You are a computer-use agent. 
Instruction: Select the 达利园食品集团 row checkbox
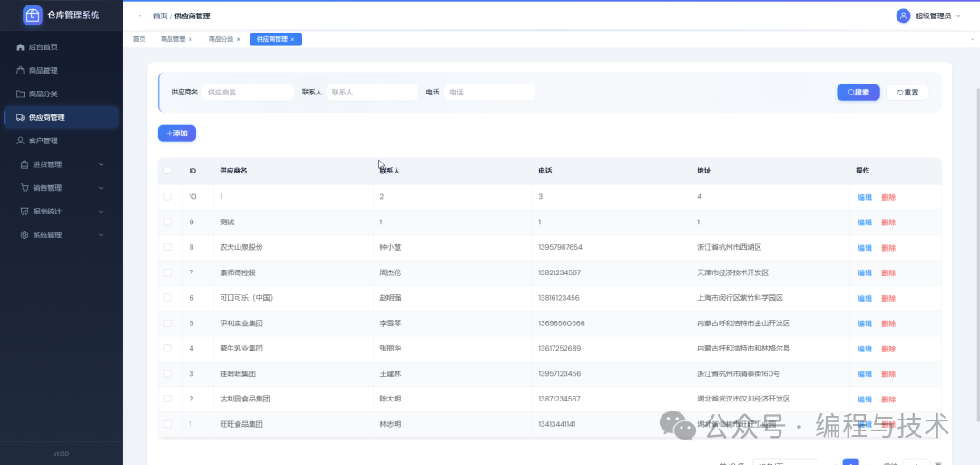tap(167, 399)
